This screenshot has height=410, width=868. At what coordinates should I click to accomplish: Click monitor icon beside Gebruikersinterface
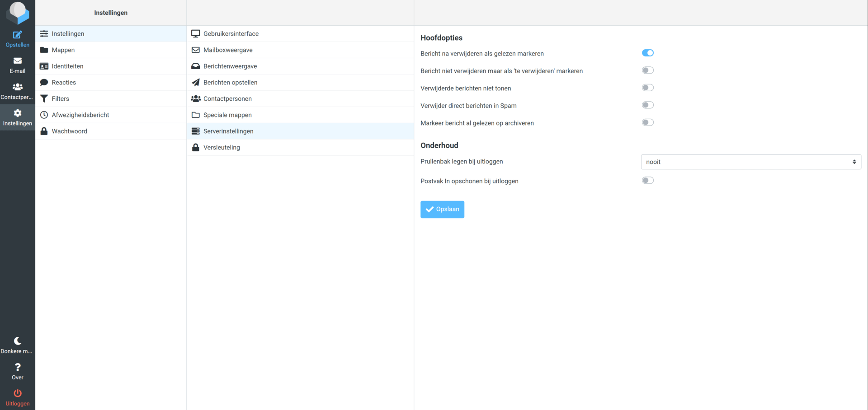pos(196,34)
